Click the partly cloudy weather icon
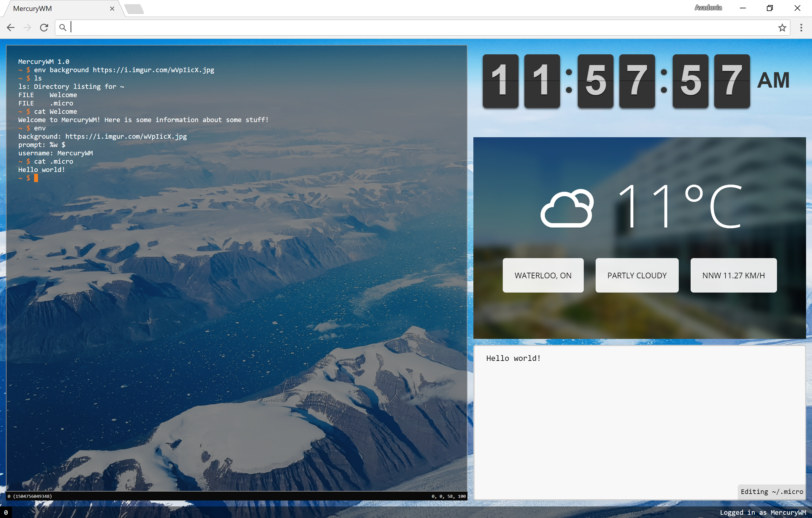812x518 pixels. (567, 209)
